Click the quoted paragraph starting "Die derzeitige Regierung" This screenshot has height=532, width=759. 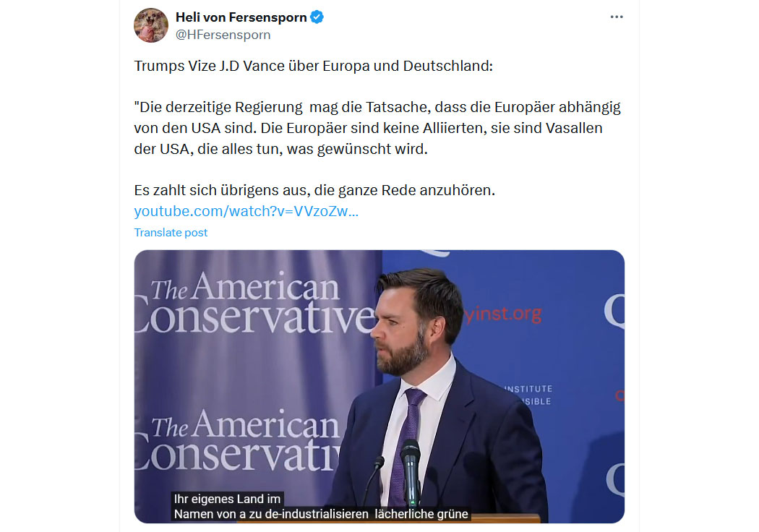click(x=377, y=128)
